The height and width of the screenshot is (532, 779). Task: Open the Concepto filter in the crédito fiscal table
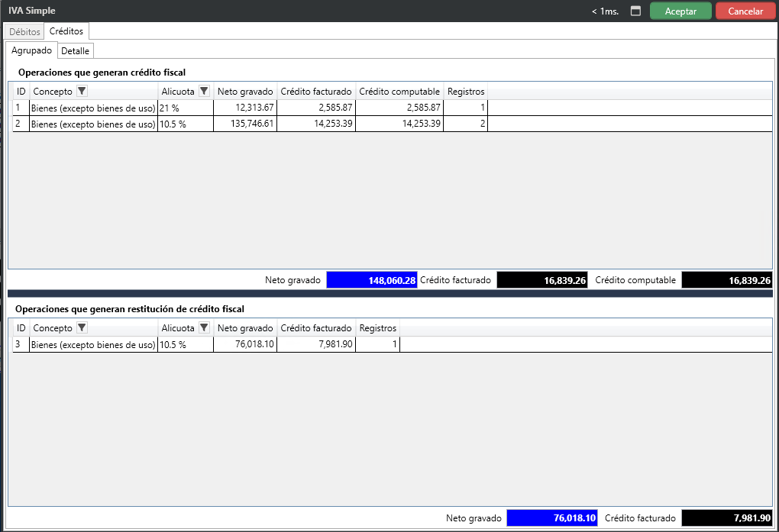pos(82,92)
